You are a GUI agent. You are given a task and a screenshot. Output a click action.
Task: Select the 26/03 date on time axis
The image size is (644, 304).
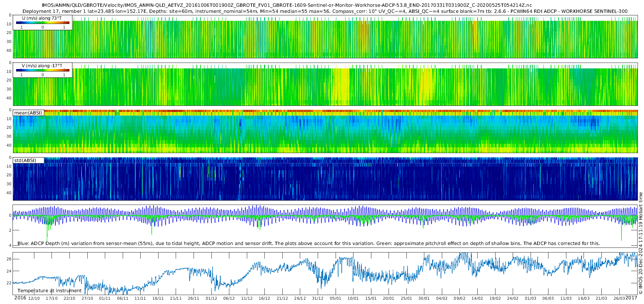coord(619,298)
